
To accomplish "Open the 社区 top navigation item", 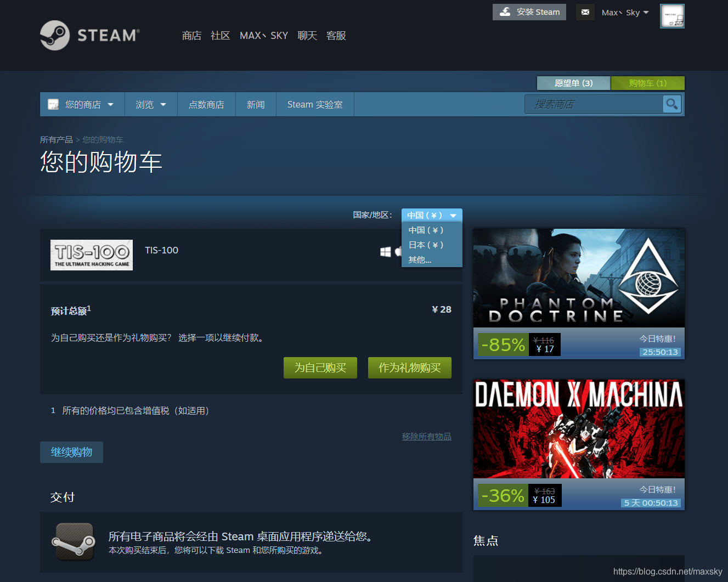I will coord(220,36).
